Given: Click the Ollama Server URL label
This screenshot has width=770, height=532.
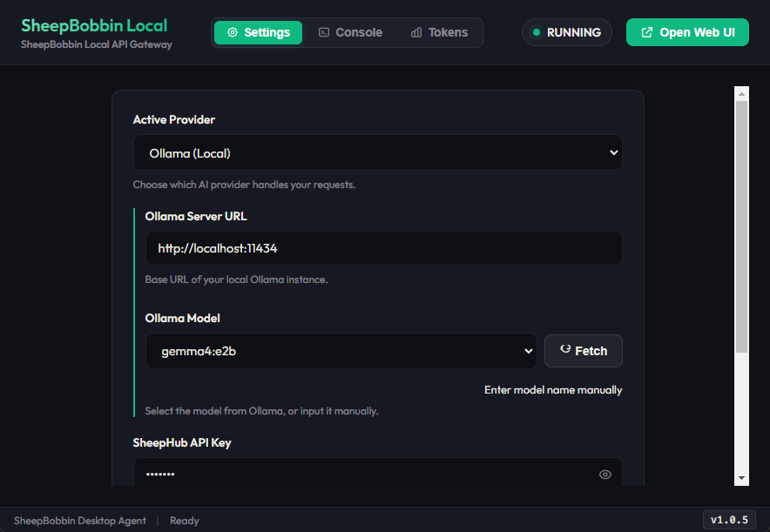Looking at the screenshot, I should pyautogui.click(x=196, y=217).
